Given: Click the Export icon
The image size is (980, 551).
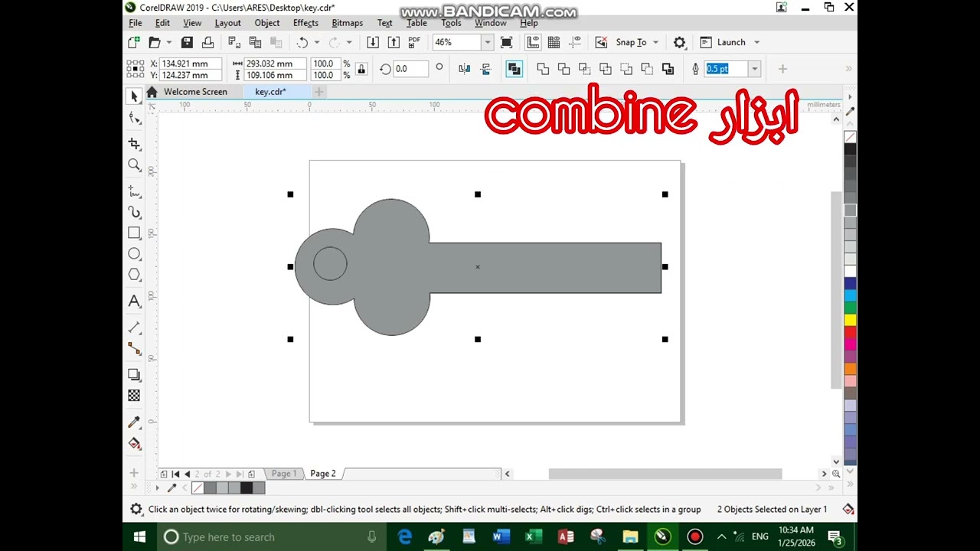Looking at the screenshot, I should tap(393, 43).
